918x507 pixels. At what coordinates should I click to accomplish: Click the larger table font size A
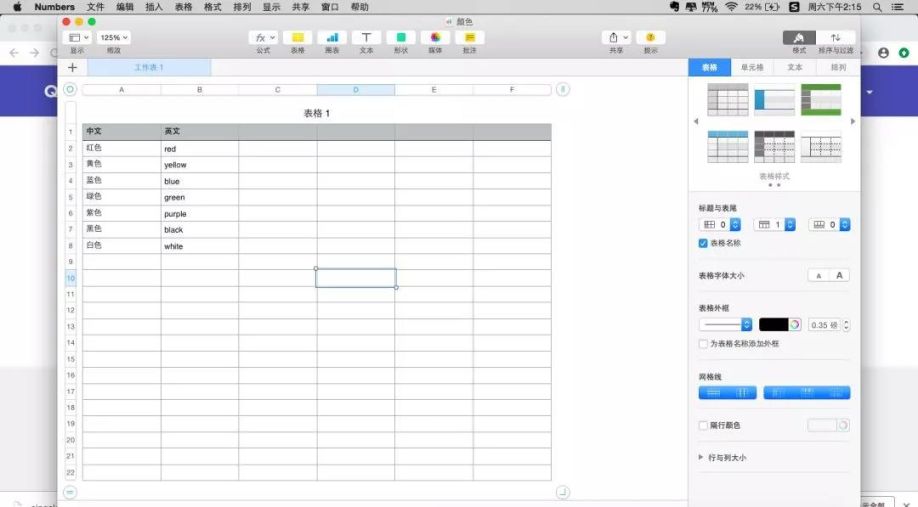[x=839, y=276]
